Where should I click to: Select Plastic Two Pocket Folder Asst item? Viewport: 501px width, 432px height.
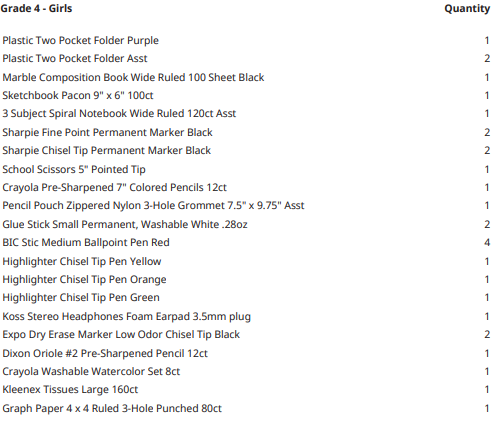75,59
